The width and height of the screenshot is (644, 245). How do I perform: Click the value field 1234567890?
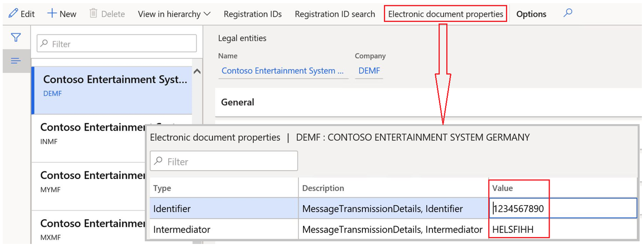pos(563,208)
